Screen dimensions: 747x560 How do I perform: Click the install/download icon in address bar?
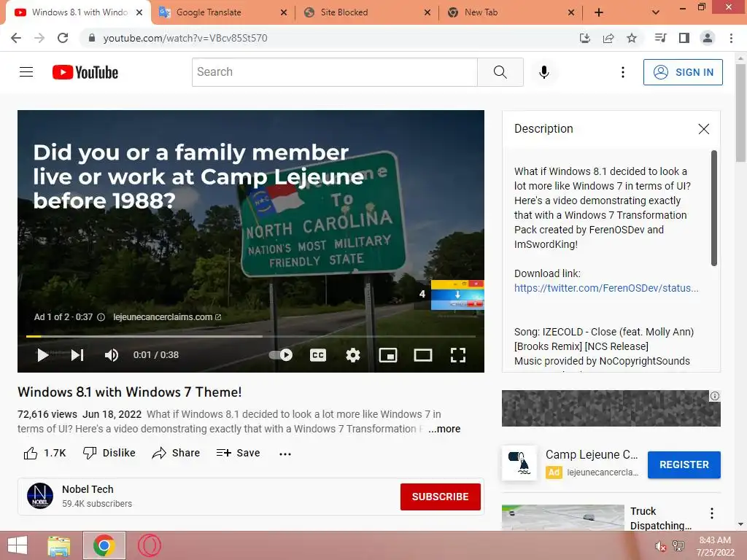584,38
